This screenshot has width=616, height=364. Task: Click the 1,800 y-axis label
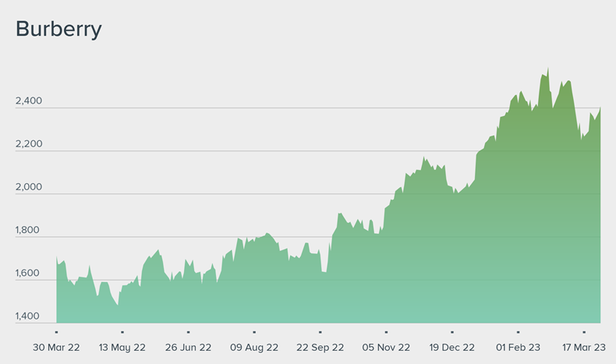tap(27, 230)
